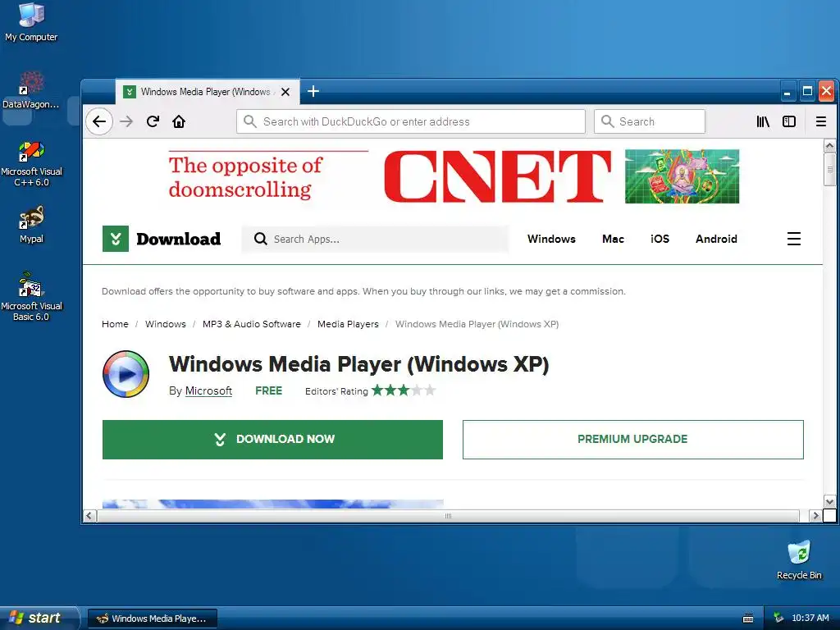The width and height of the screenshot is (840, 630).
Task: Select Microsoft Visual C++ 6.0 desktop icon
Action: tap(31, 164)
